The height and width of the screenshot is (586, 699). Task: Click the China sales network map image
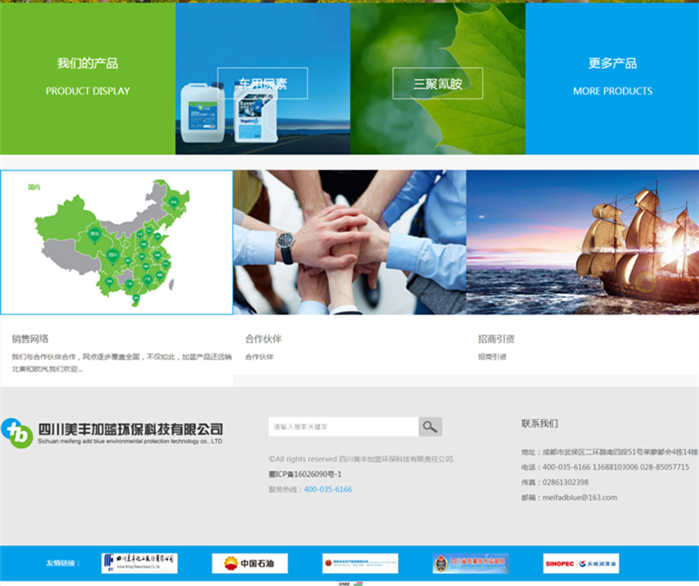tap(117, 242)
